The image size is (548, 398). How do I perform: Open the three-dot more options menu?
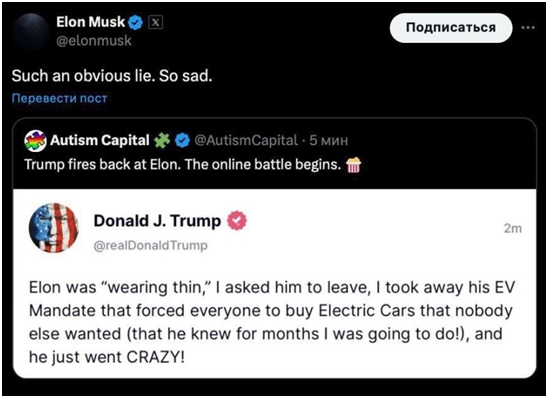[x=528, y=28]
